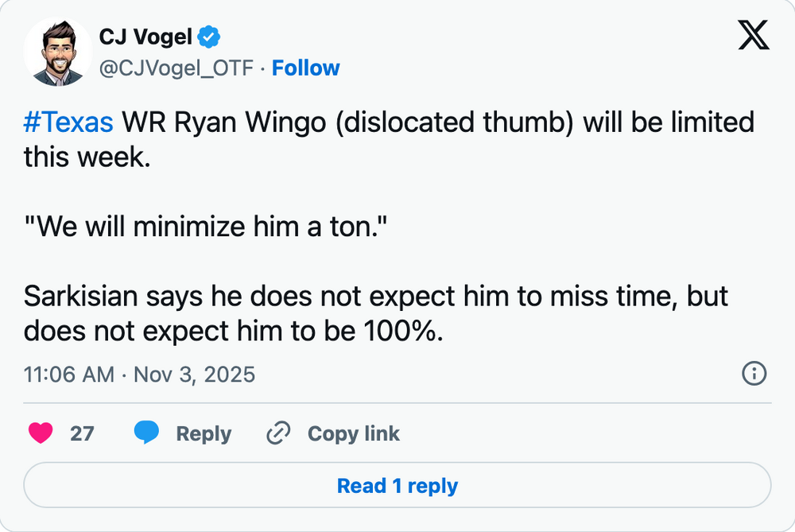Click the CJ Vogel display name
The width and height of the screenshot is (795, 532).
coord(145,37)
